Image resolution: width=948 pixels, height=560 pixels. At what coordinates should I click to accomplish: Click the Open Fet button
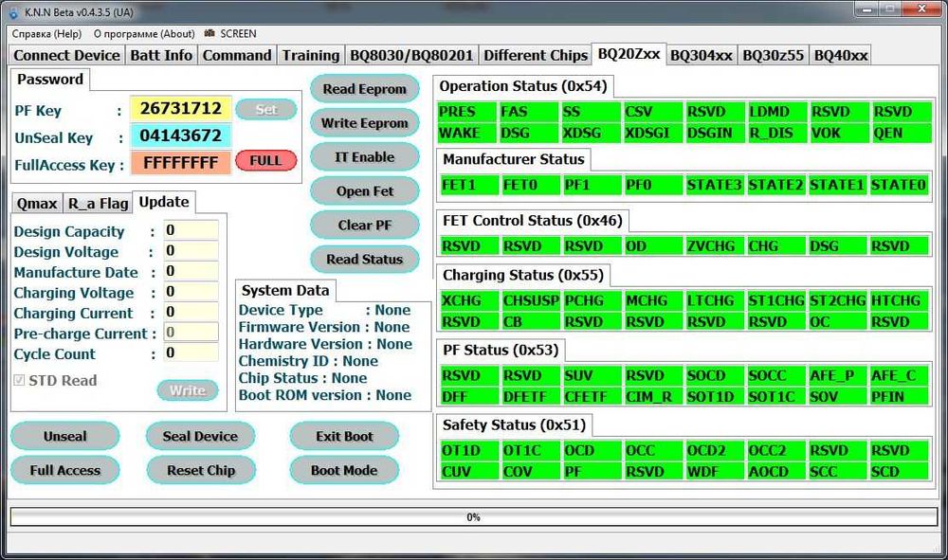pos(365,190)
